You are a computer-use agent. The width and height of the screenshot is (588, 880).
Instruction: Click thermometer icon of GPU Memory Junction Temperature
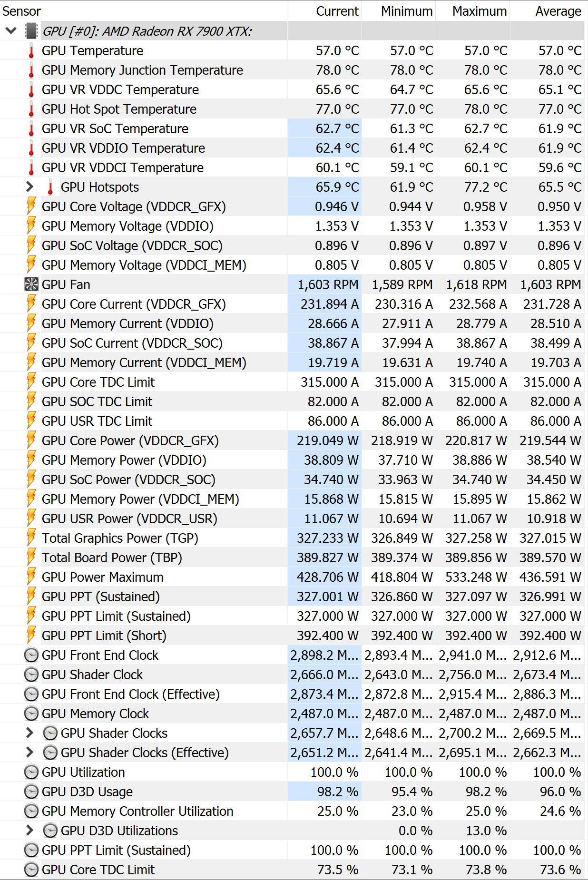[31, 70]
